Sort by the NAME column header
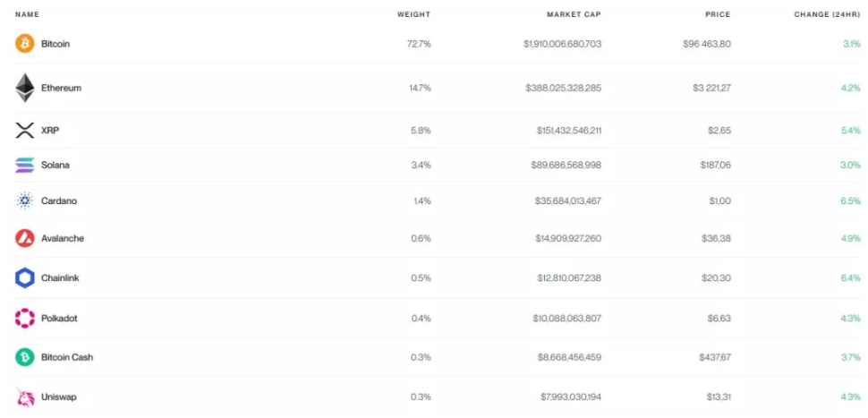This screenshot has width=868, height=418. pyautogui.click(x=27, y=14)
